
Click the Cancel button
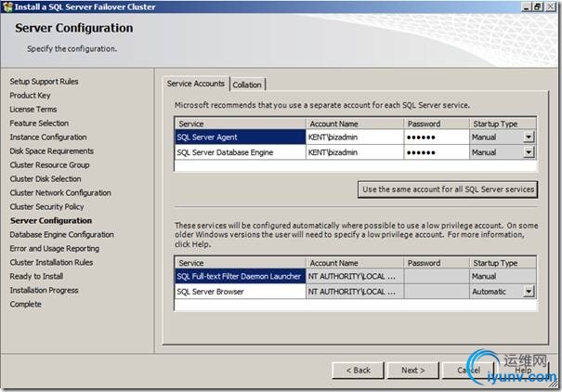[x=468, y=370]
